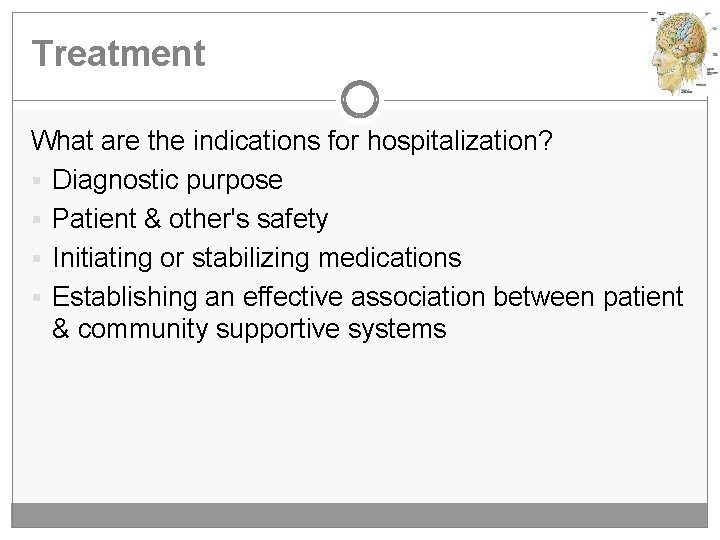Click the circle ornament on the title divider
The height and width of the screenshot is (540, 720).
pyautogui.click(x=360, y=99)
